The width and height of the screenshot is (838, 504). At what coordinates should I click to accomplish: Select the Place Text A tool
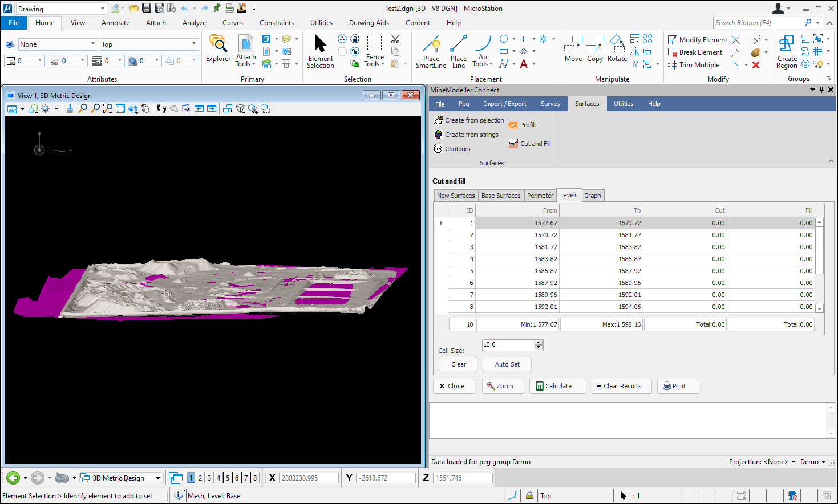pyautogui.click(x=524, y=64)
